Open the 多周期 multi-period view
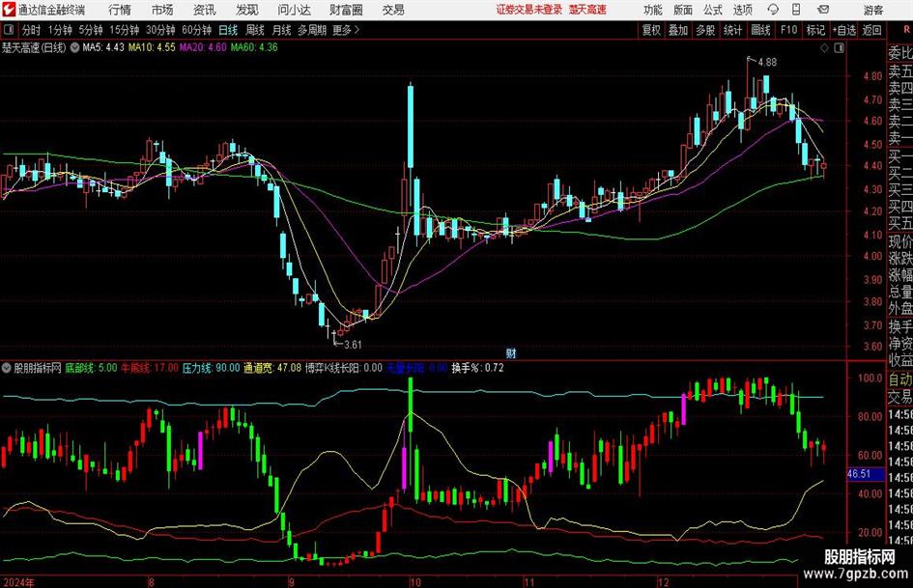This screenshot has height=588, width=913. tap(312, 30)
